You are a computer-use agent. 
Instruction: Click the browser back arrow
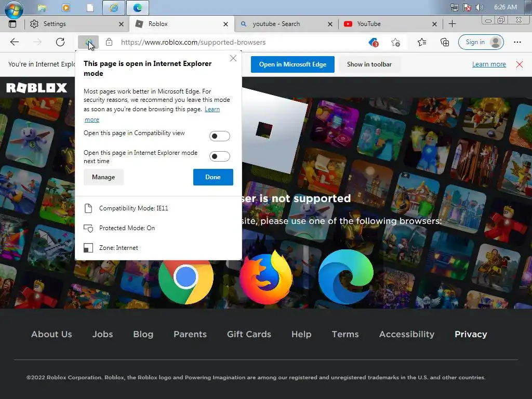pyautogui.click(x=15, y=42)
